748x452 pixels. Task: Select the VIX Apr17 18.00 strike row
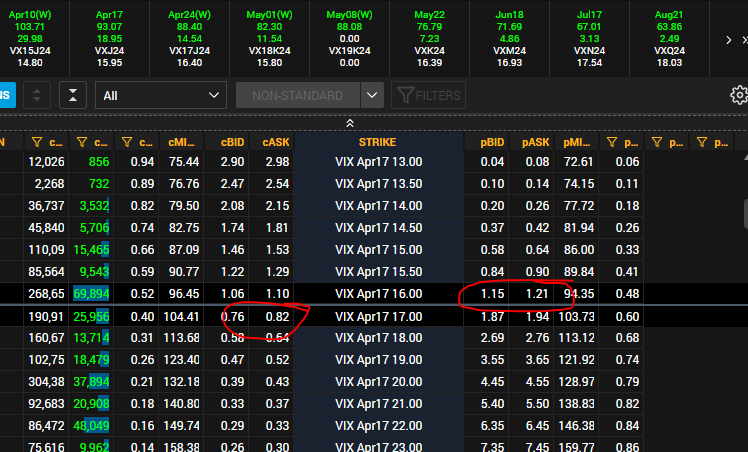click(x=379, y=338)
